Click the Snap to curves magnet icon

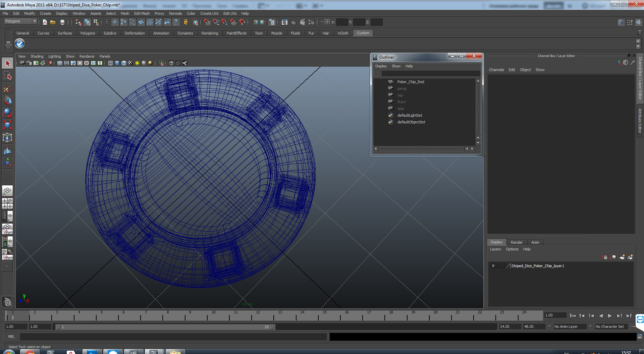tap(216, 22)
